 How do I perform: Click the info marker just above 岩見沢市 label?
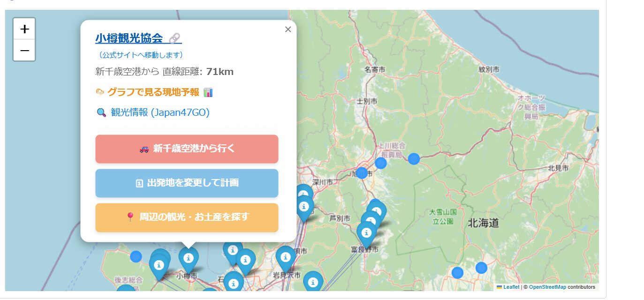pyautogui.click(x=285, y=257)
